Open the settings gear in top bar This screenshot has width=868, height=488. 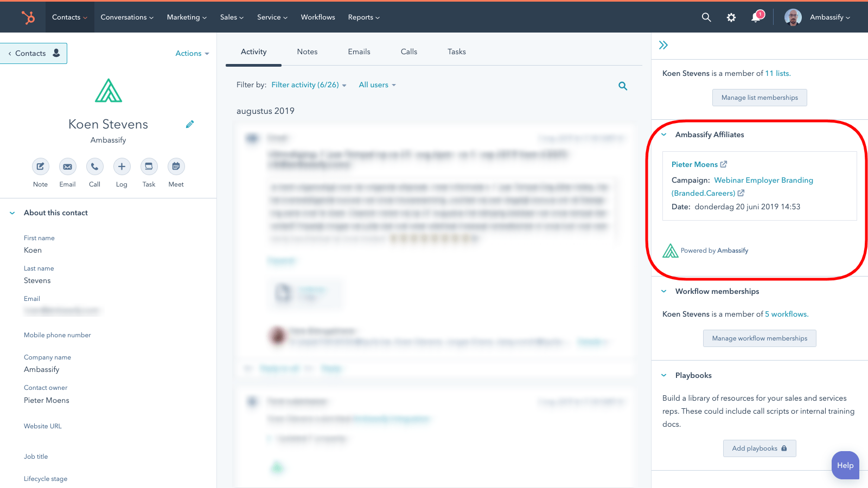coord(731,17)
